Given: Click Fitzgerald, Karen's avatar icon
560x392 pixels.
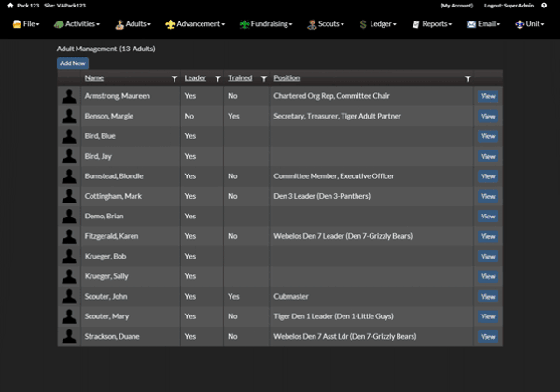Looking at the screenshot, I should tap(69, 236).
